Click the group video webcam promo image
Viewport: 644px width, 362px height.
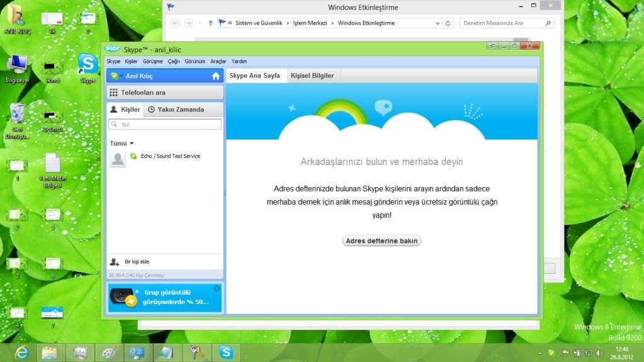pyautogui.click(x=123, y=298)
